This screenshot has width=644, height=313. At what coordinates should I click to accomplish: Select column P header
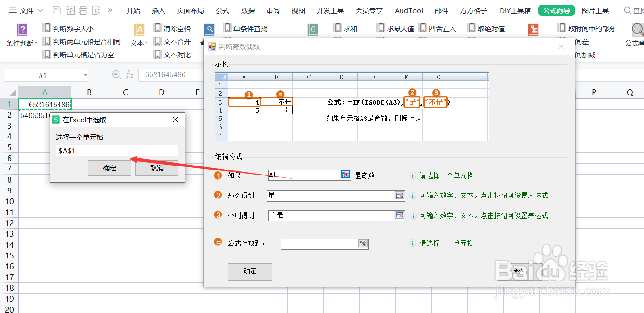(594, 92)
